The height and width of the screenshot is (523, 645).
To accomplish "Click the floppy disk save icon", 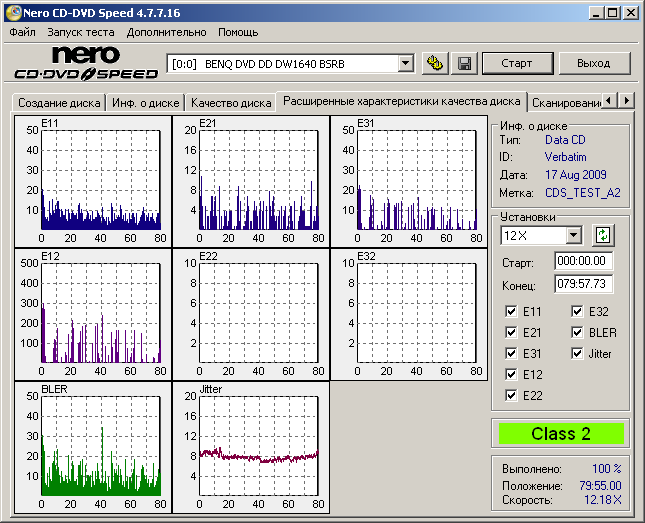I will point(465,63).
